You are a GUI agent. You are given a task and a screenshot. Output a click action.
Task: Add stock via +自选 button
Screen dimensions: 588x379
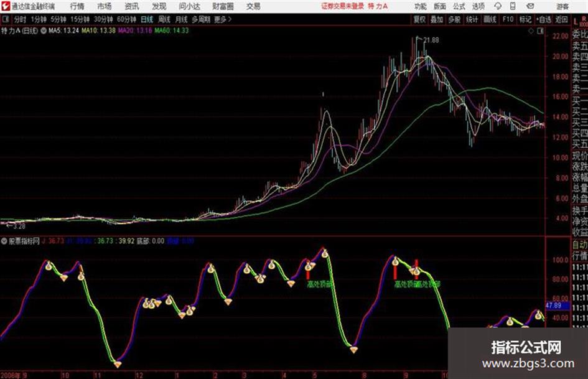(x=544, y=19)
